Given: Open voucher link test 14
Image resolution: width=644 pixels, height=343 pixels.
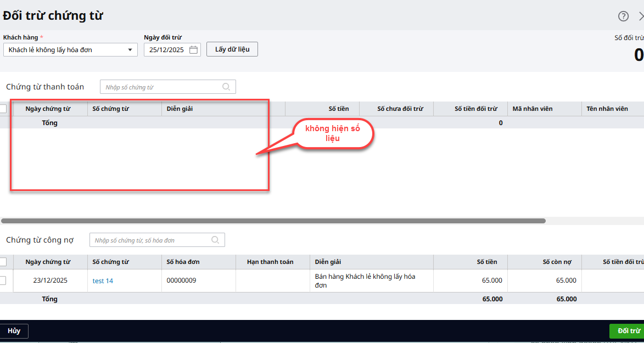Looking at the screenshot, I should [103, 280].
